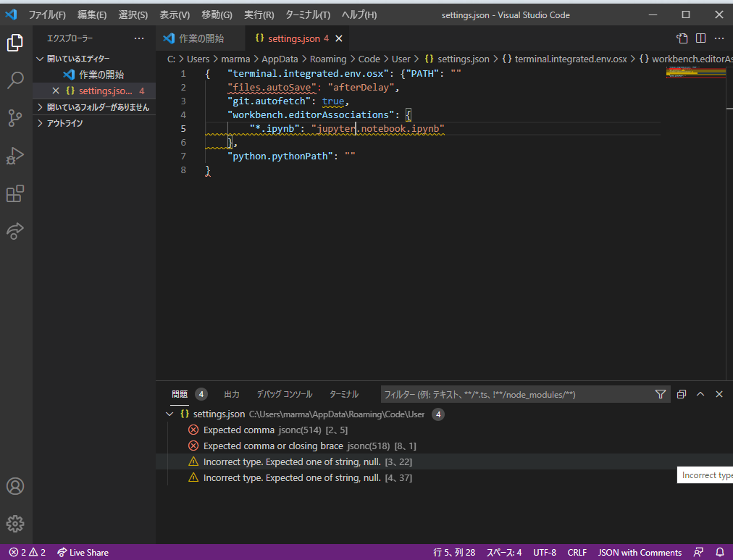Open the Search view in activity bar
733x560 pixels.
[15, 80]
